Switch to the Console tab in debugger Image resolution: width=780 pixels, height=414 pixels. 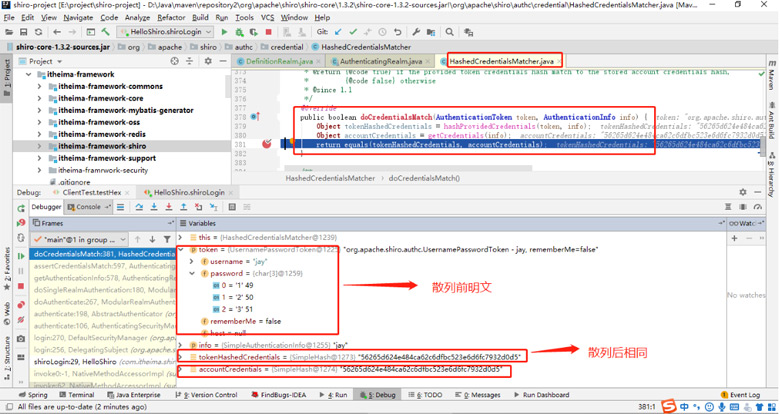pos(89,207)
